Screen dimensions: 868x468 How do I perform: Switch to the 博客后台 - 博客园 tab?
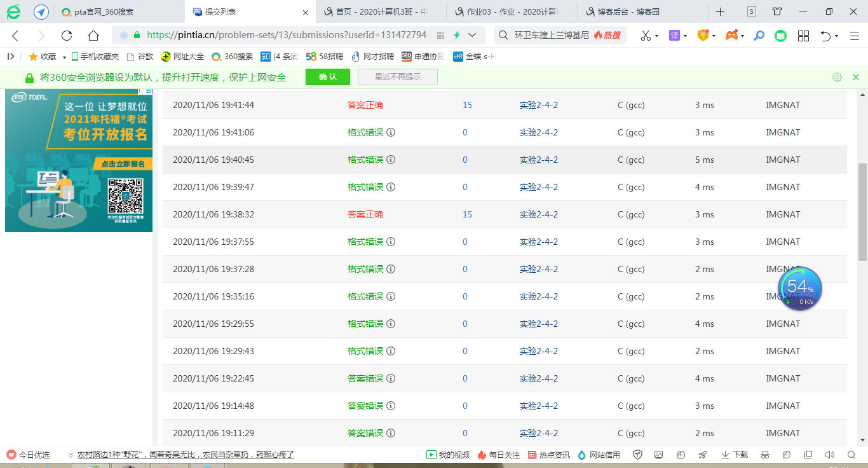click(x=642, y=11)
